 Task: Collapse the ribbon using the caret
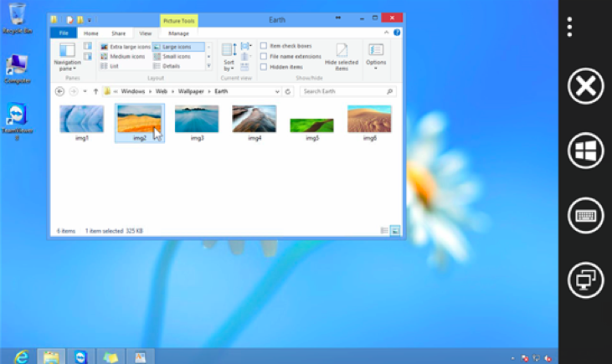click(387, 33)
